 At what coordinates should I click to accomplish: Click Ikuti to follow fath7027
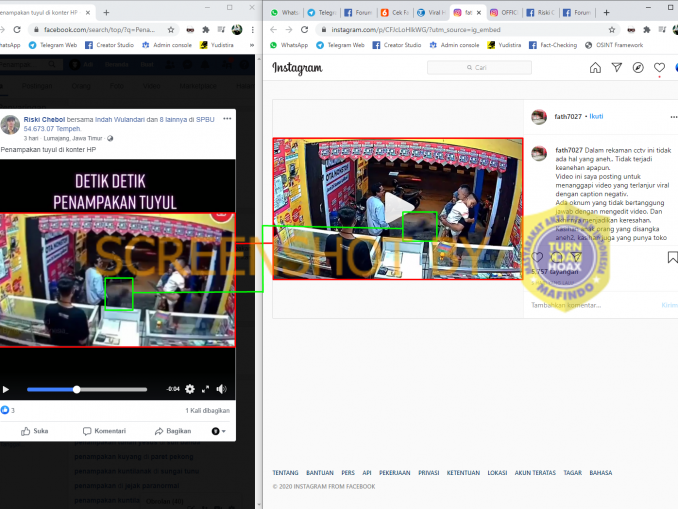[x=596, y=116]
